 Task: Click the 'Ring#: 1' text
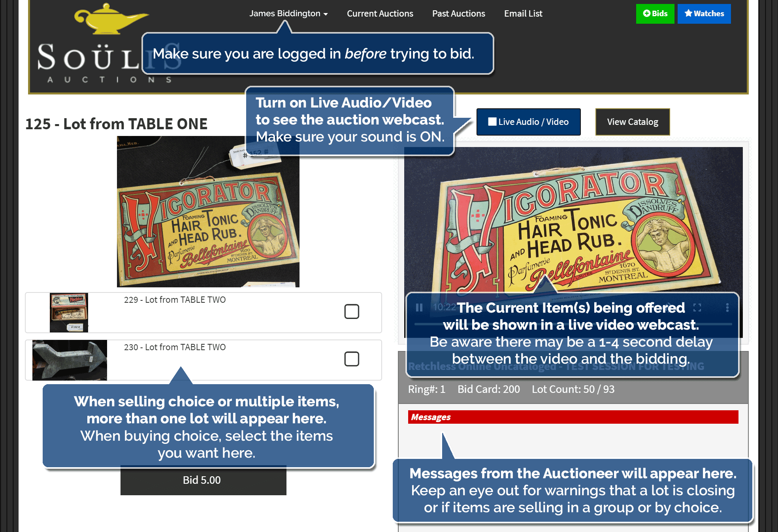[427, 389]
